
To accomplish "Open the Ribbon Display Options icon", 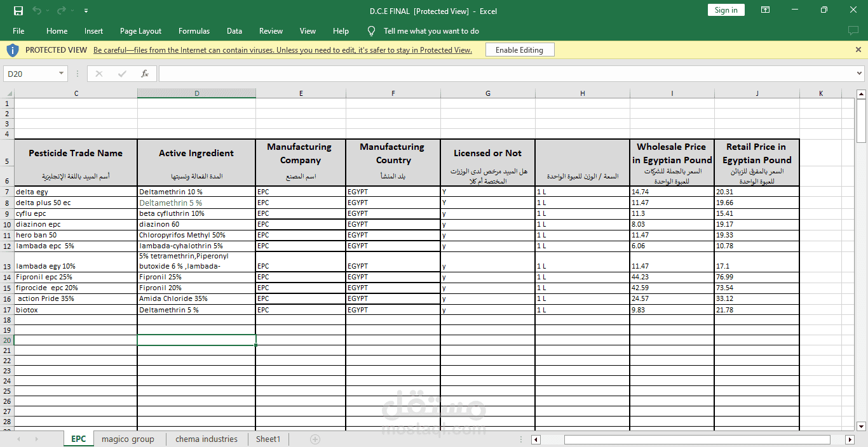I will pyautogui.click(x=765, y=10).
